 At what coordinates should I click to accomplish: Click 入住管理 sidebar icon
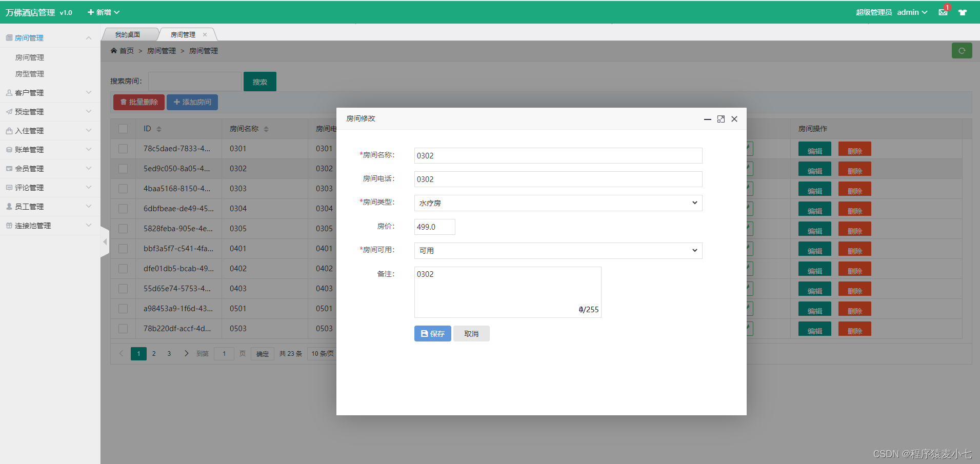point(9,131)
